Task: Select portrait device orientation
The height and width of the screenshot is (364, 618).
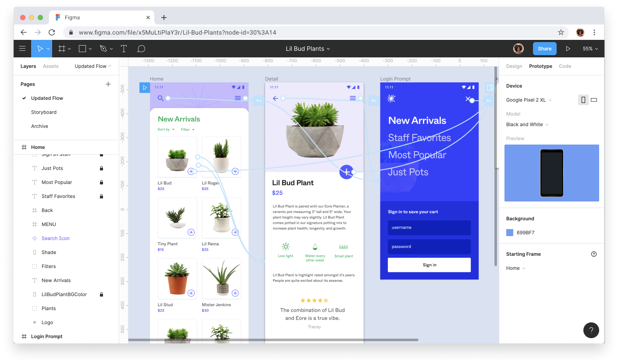Action: pyautogui.click(x=583, y=100)
